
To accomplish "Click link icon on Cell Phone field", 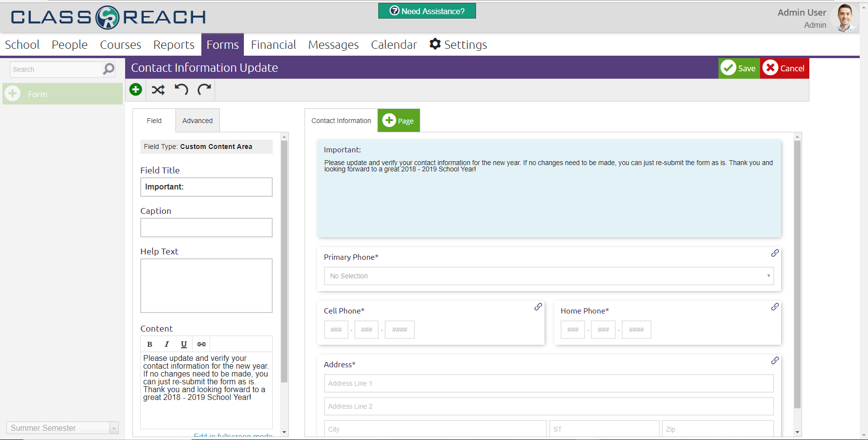I will point(538,307).
